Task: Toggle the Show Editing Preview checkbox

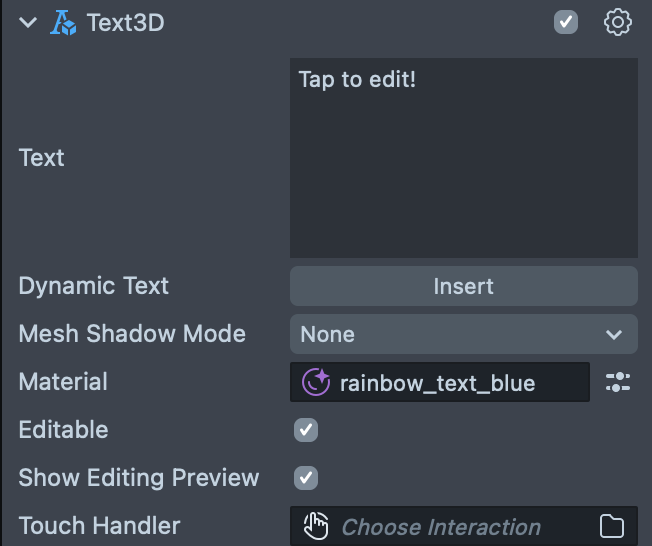Action: [x=306, y=478]
